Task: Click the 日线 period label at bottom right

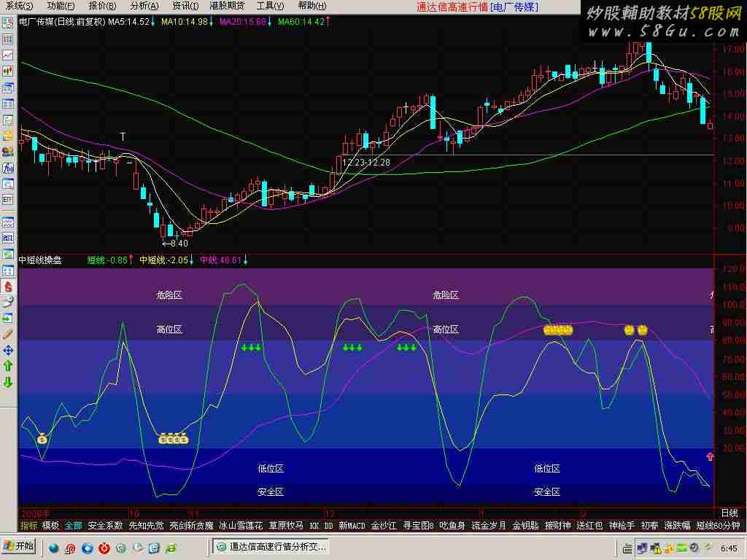Action: [x=729, y=513]
